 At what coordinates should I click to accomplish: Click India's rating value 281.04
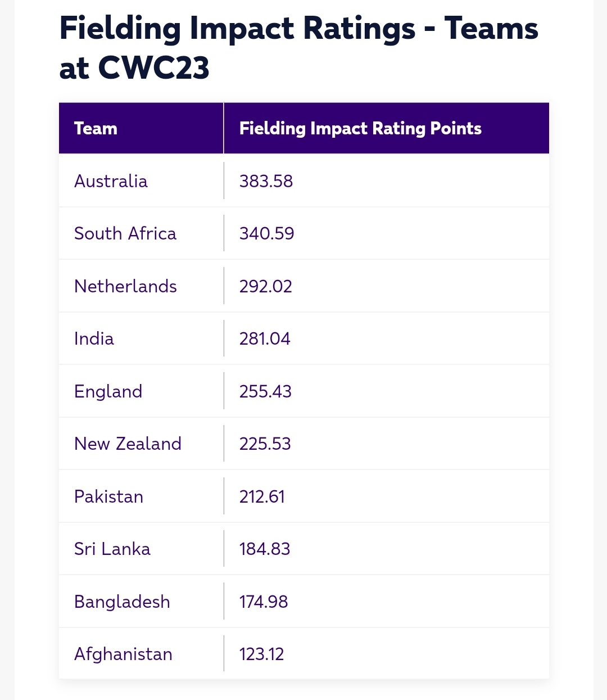click(265, 338)
